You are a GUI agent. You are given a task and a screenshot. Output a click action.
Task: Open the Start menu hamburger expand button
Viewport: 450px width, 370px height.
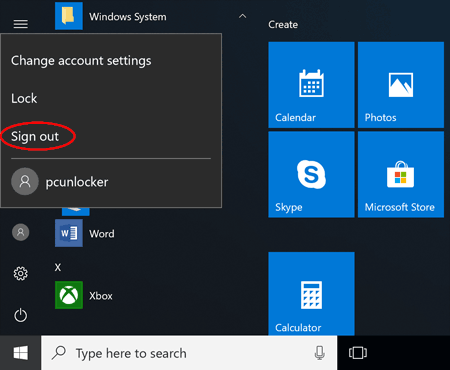21,24
